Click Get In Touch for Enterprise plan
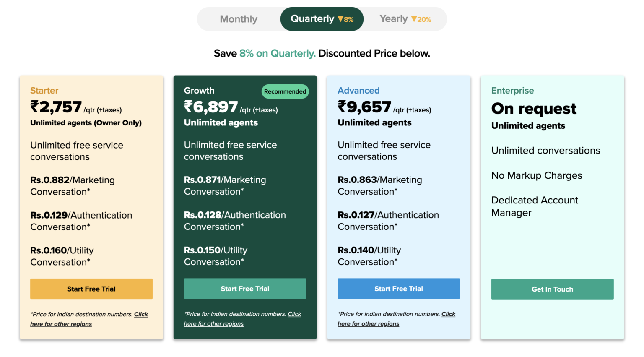The width and height of the screenshot is (644, 357). coord(552,289)
